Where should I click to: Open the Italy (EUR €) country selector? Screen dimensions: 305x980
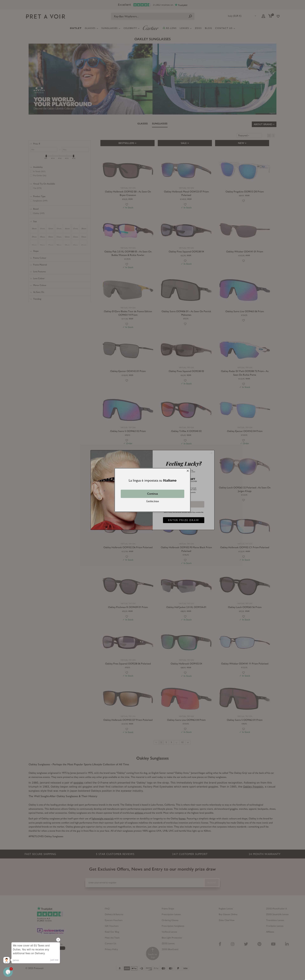242,16
